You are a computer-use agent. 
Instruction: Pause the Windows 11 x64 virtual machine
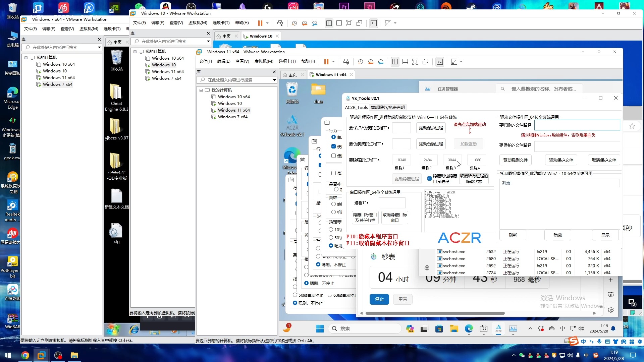326,62
